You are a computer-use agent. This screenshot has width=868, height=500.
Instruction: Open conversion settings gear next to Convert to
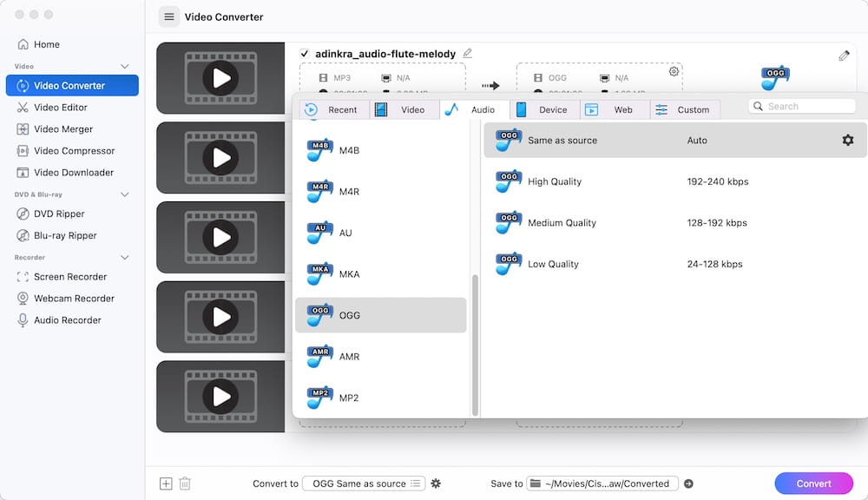[436, 484]
